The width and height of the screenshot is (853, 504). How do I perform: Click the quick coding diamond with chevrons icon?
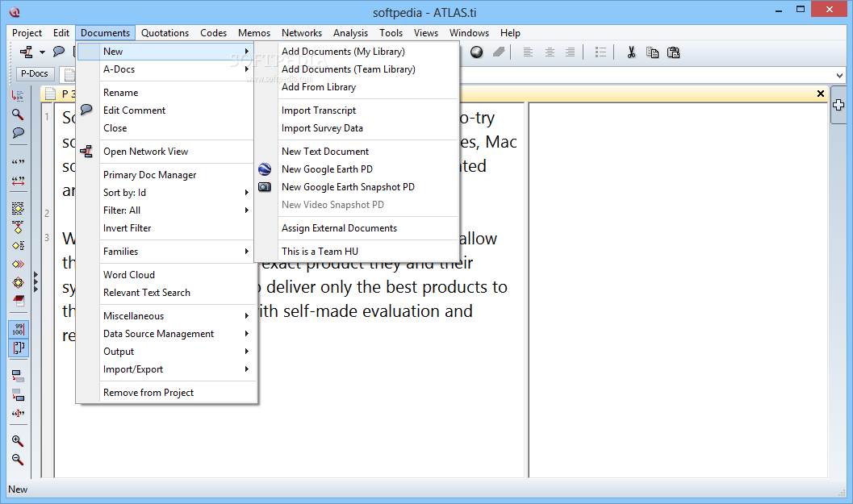point(18,264)
